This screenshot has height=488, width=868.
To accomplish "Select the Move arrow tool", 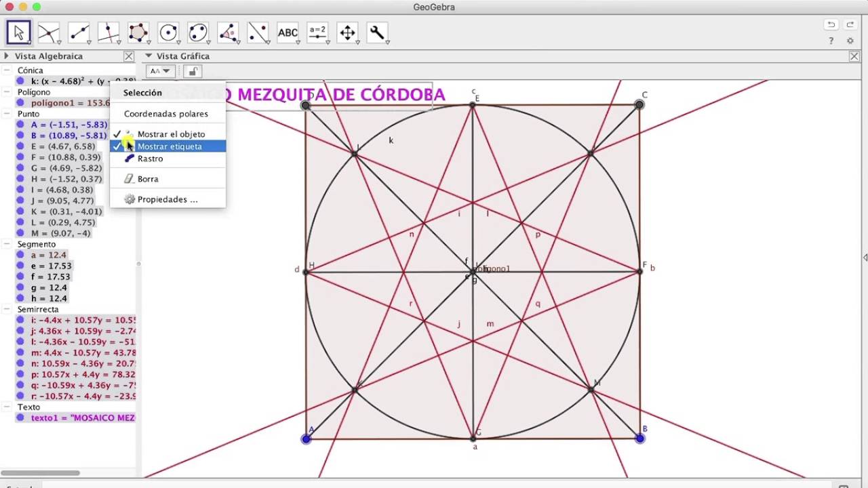I will pos(19,32).
